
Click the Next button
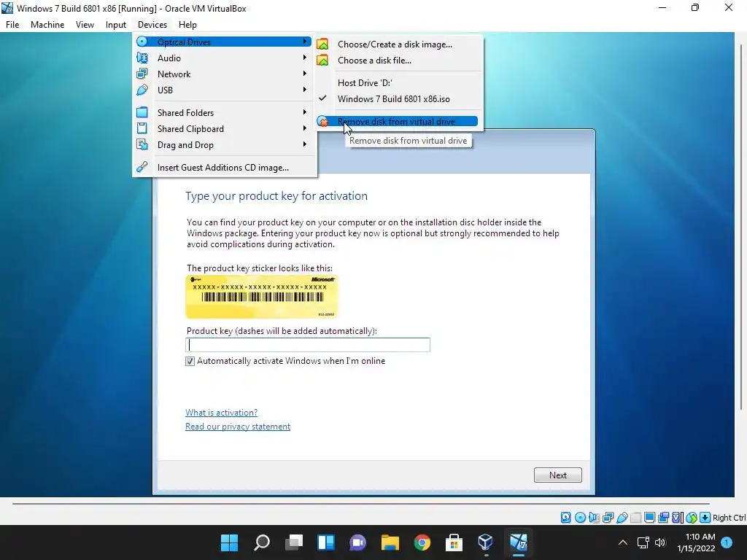558,475
